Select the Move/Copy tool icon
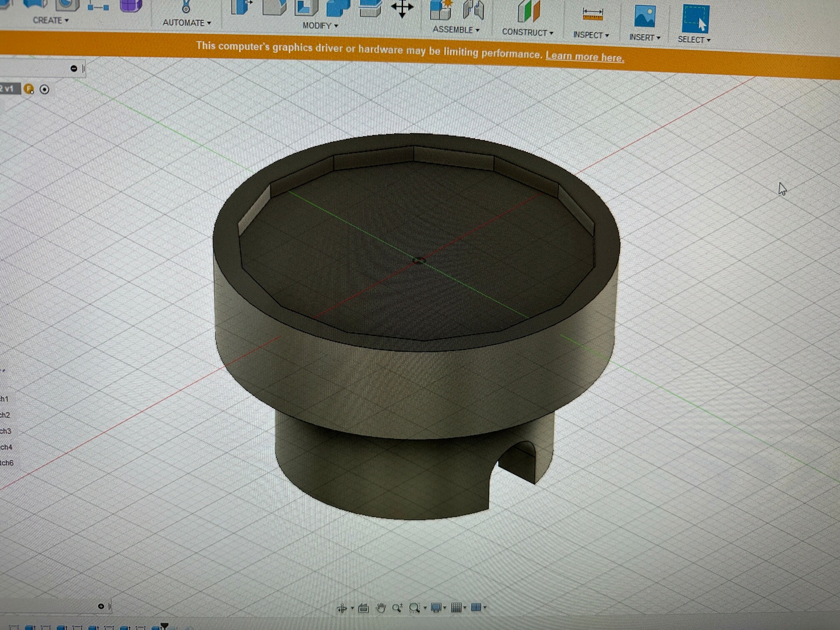This screenshot has height=630, width=840. point(402,8)
